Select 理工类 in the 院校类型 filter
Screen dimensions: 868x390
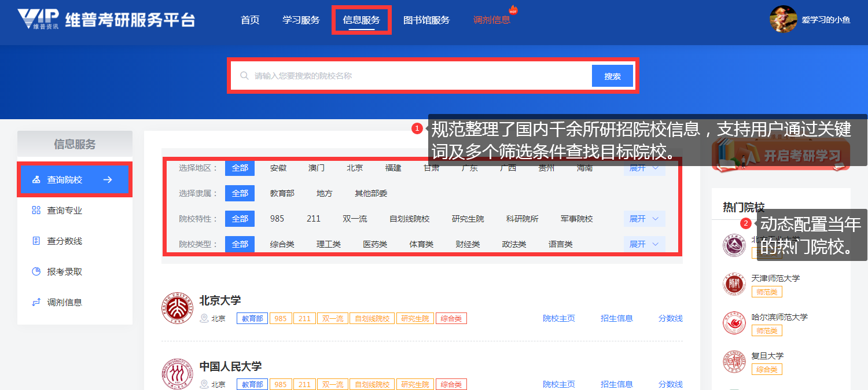click(x=329, y=244)
